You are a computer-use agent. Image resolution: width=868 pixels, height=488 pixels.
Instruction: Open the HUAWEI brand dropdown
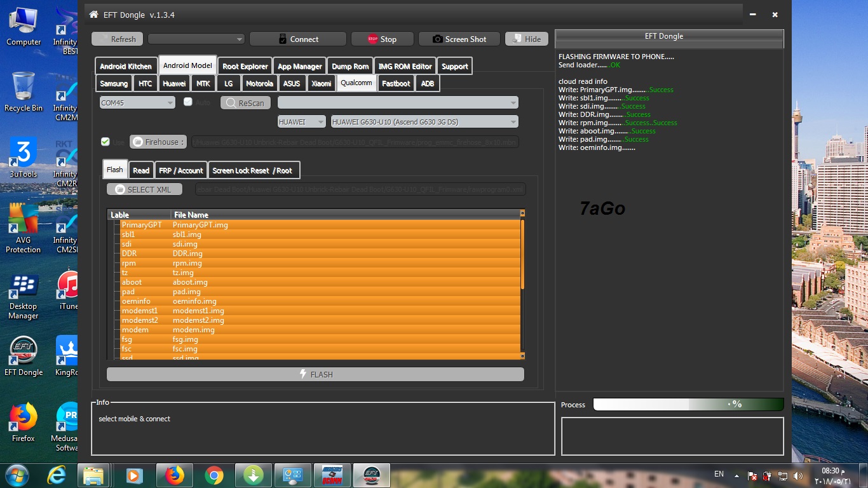302,122
